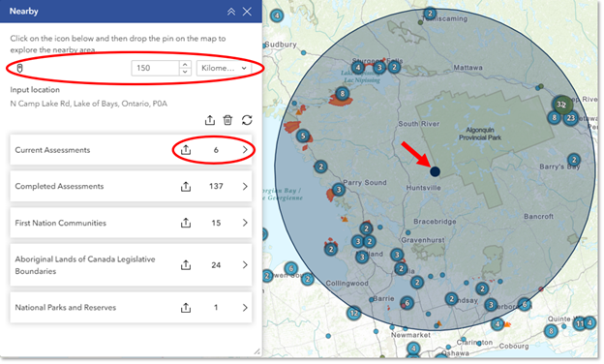Click the Completed Assessments count 137
The image size is (604, 364).
216,187
